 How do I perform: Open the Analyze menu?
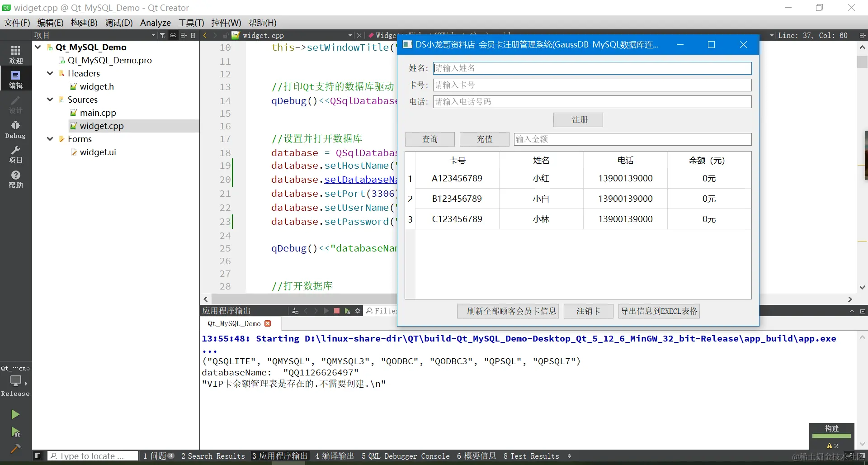click(x=156, y=23)
